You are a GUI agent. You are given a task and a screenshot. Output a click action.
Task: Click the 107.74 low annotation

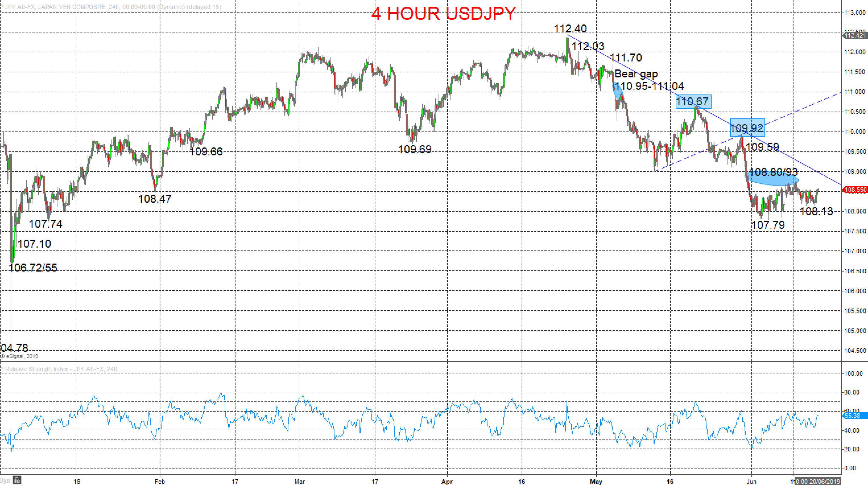[x=46, y=224]
